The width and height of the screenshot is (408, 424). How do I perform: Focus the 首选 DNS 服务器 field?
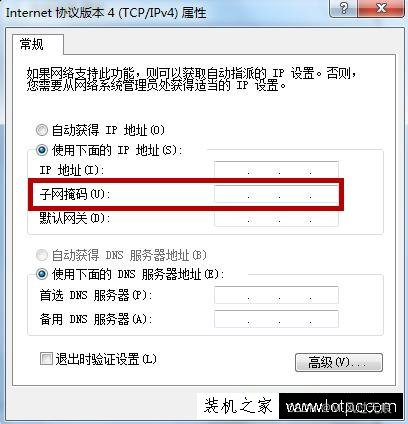pyautogui.click(x=276, y=295)
